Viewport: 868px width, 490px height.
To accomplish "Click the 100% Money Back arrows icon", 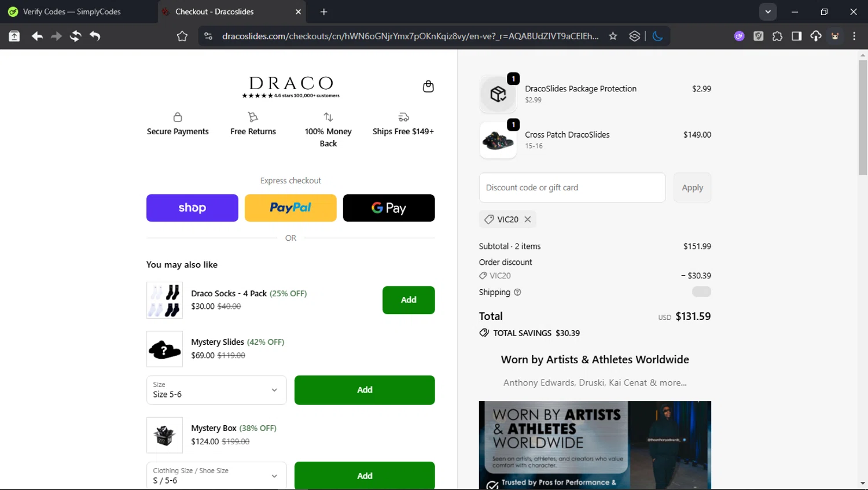I will [x=328, y=117].
